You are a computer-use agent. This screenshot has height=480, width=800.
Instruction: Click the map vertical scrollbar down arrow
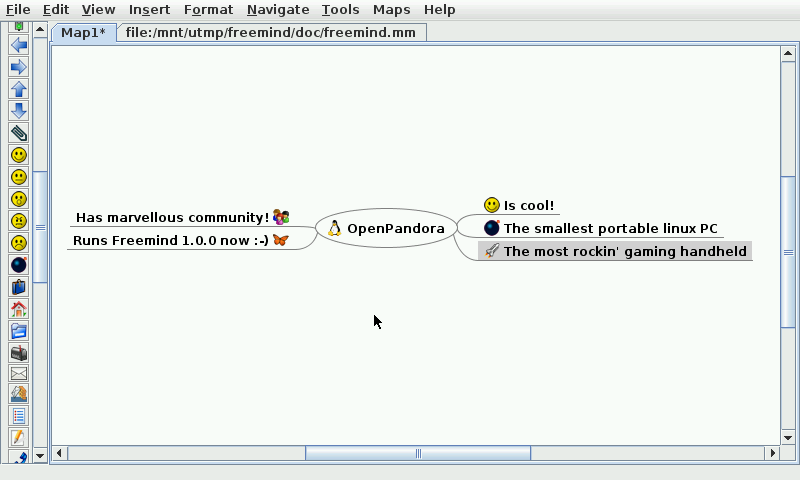(x=788, y=437)
